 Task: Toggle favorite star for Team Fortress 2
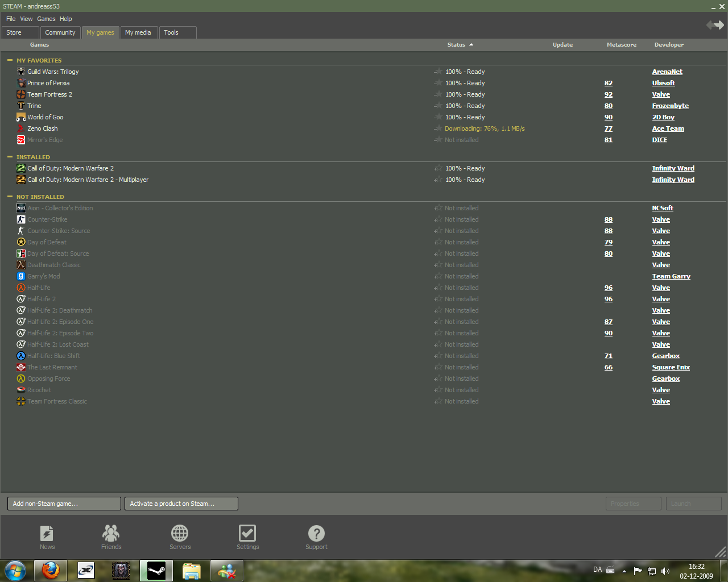click(439, 94)
